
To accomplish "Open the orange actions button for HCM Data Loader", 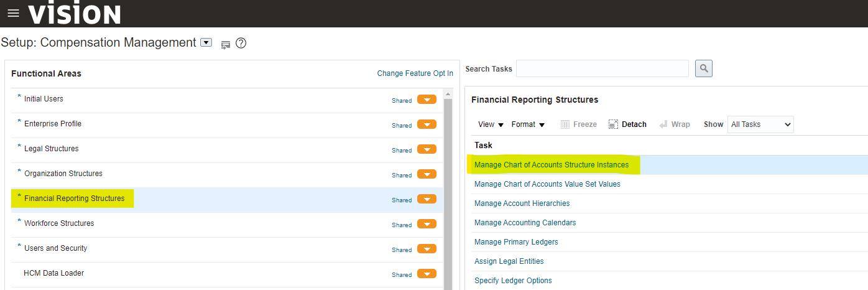I will tap(427, 274).
